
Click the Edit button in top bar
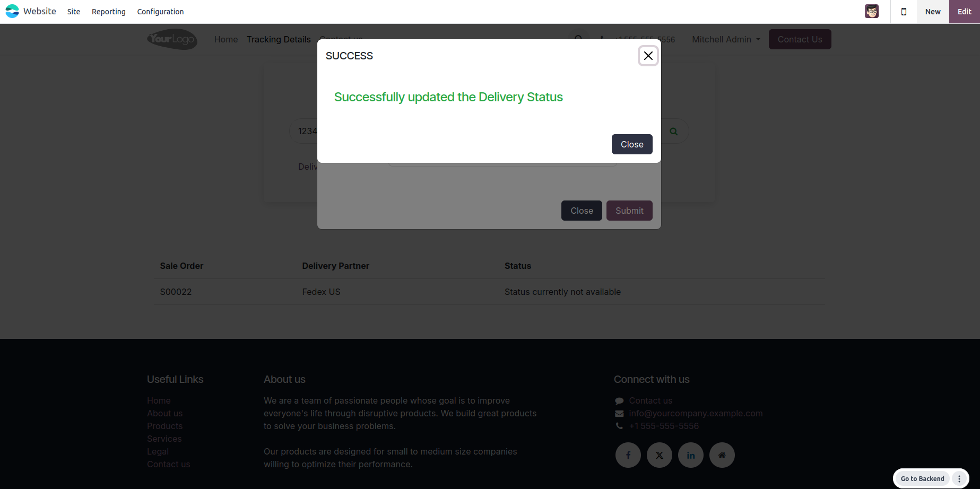[x=964, y=12]
